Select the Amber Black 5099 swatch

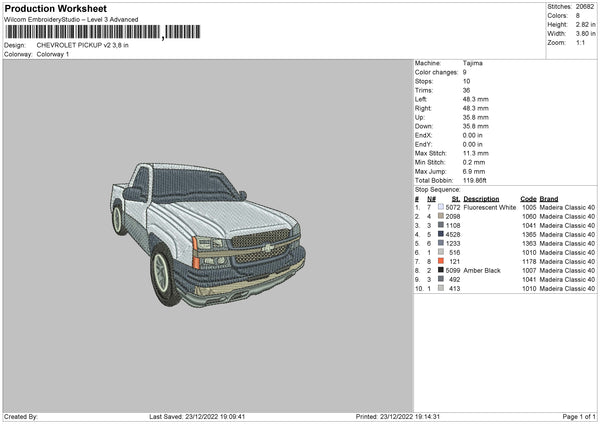pyautogui.click(x=441, y=270)
